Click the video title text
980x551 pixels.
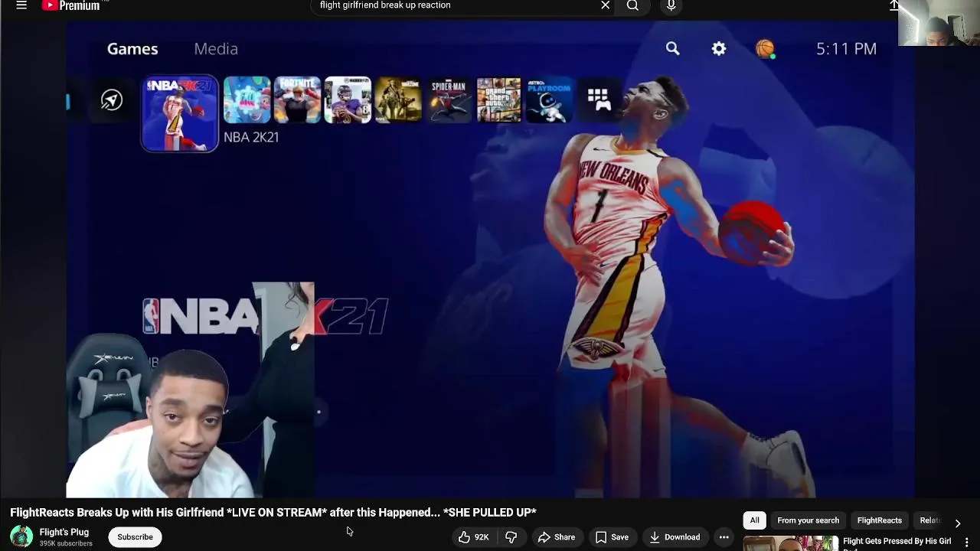tap(273, 512)
